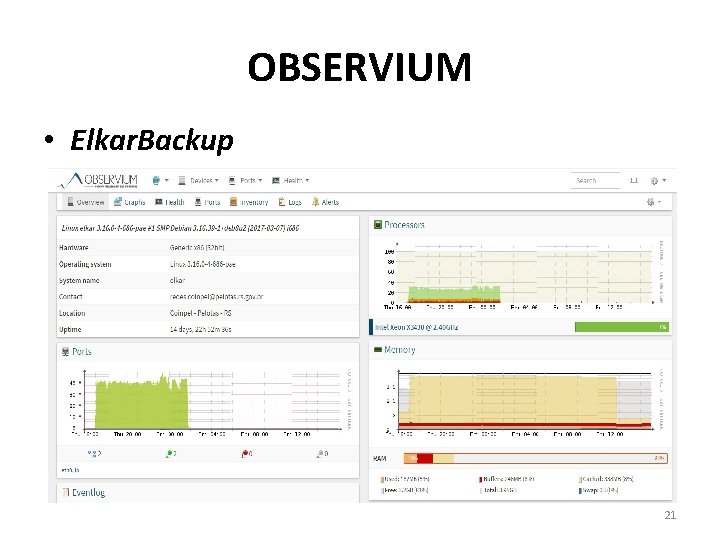Click the Observium logo
720x540 pixels.
pos(98,180)
